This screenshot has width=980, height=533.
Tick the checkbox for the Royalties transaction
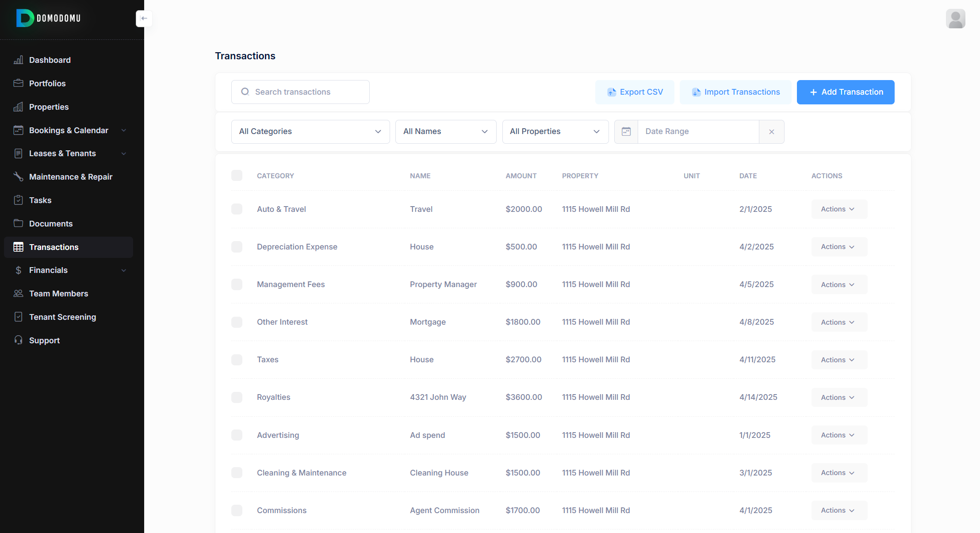tap(237, 397)
